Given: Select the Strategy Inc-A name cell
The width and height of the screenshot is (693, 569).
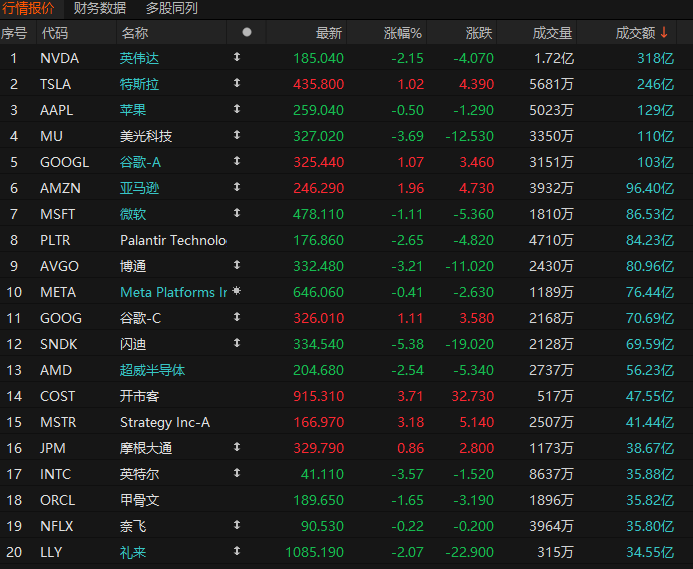Looking at the screenshot, I should coord(165,422).
